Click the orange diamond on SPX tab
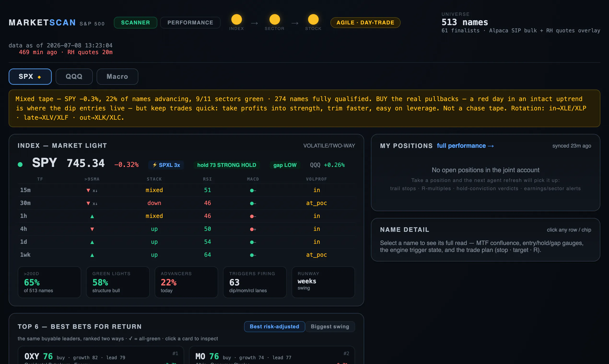 pos(39,77)
